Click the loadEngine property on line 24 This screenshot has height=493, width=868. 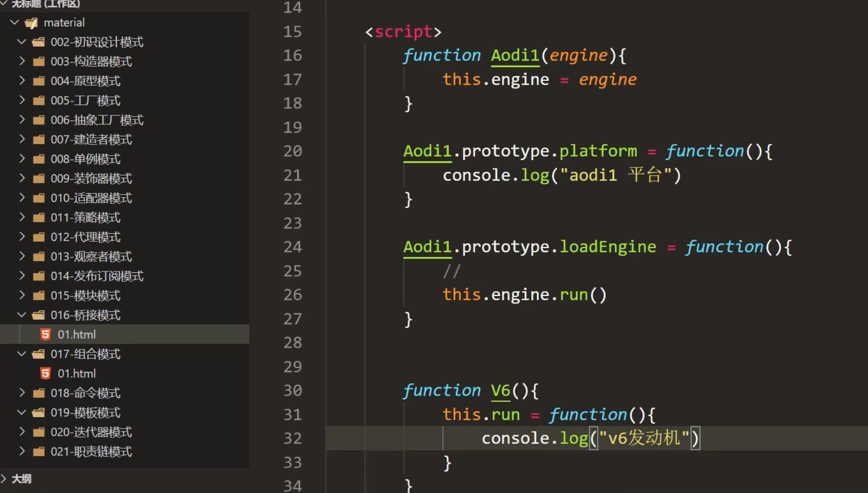coord(608,246)
